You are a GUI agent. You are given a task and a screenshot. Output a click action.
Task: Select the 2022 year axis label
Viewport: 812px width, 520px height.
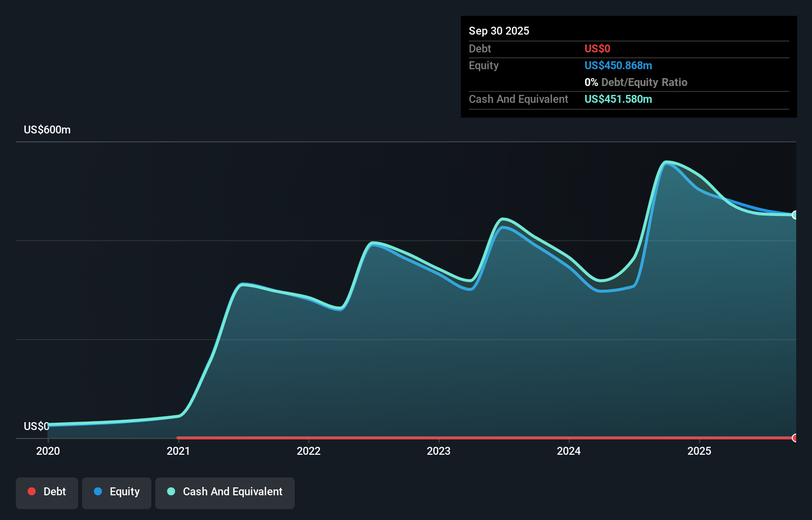click(x=309, y=451)
